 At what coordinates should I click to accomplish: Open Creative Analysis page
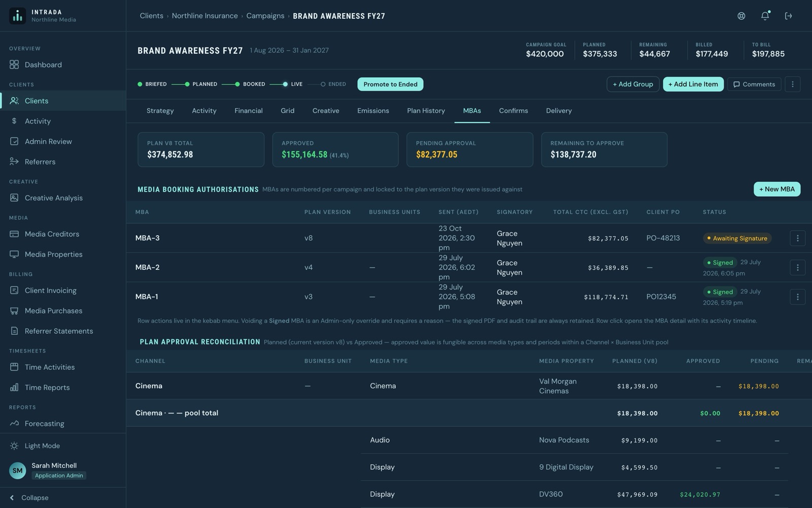pos(63,198)
